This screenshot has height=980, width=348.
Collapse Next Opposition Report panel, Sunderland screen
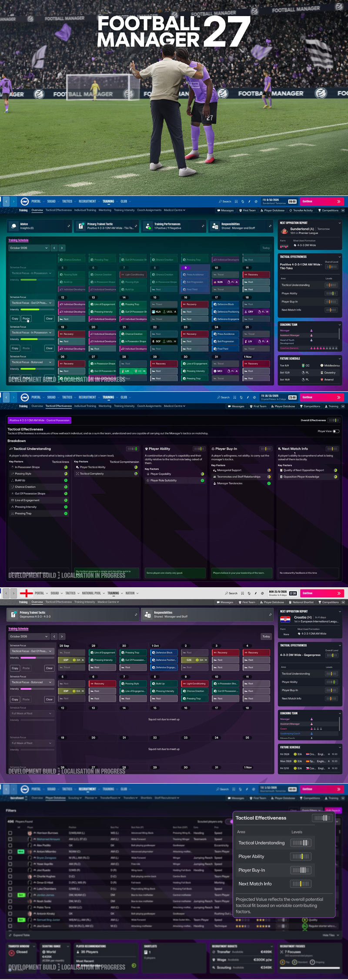click(340, 223)
